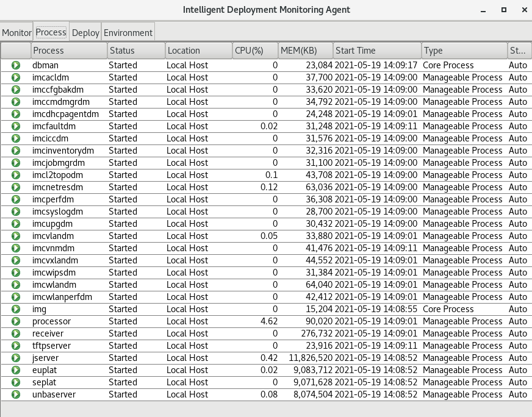The width and height of the screenshot is (532, 417).
Task: Click the green icon for processor
Action: point(16,321)
